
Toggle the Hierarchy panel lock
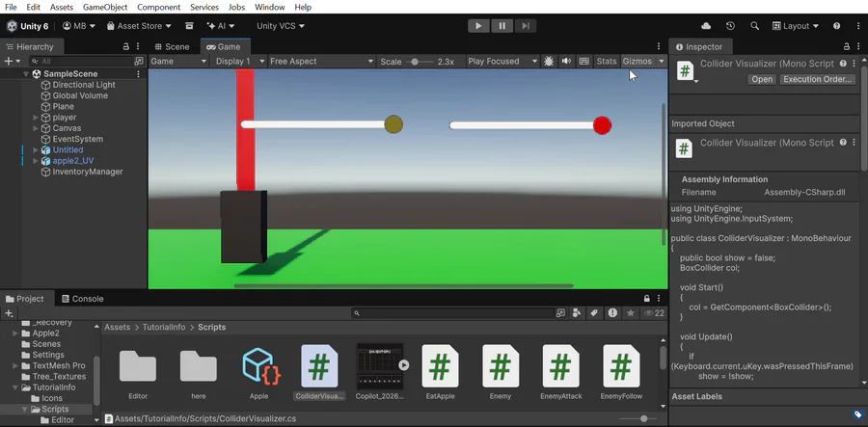tap(126, 46)
